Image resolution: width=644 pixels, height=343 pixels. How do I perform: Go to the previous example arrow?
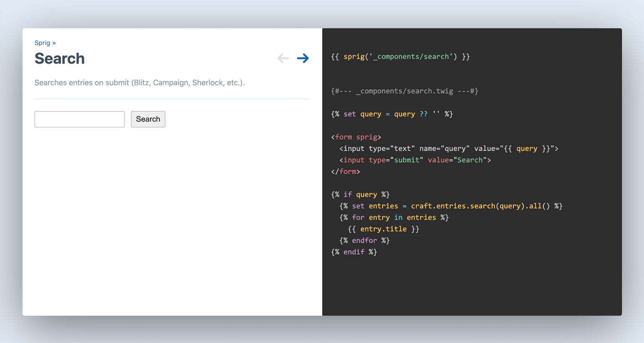click(283, 58)
